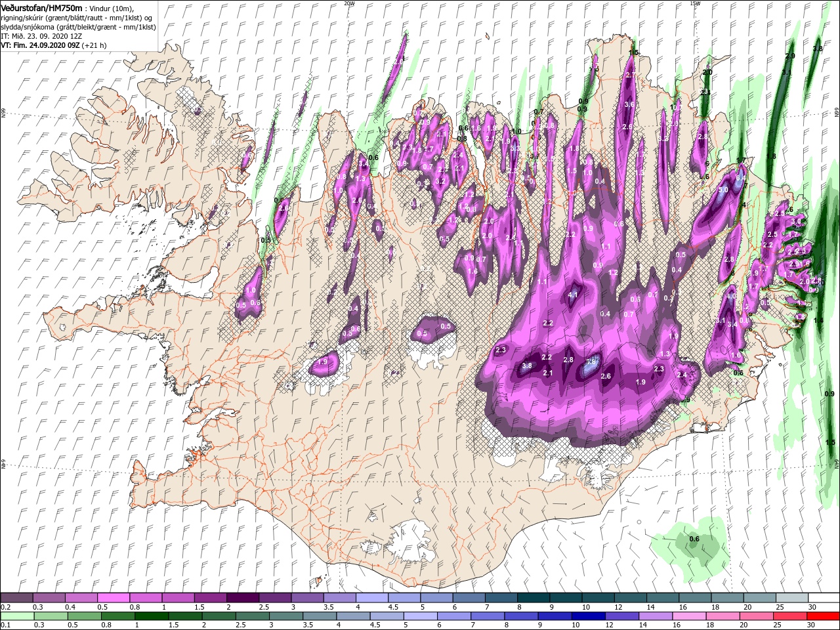Click the '4.0' value in the eastern snow band
Image resolution: width=840 pixels, height=630 pixels.
pos(731,296)
